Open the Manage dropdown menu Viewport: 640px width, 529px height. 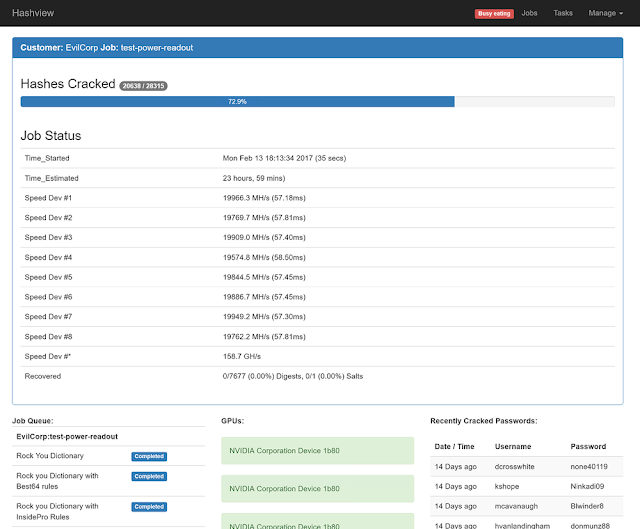(x=605, y=13)
